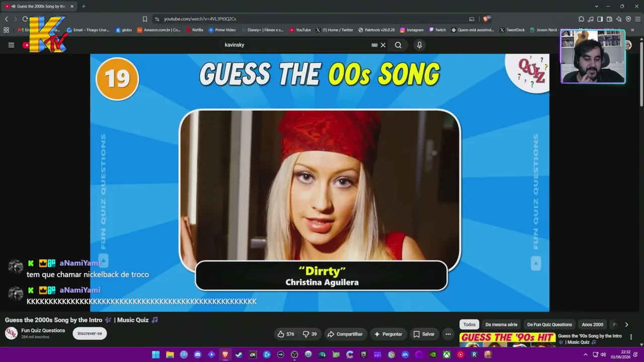
Task: Select the Todos filter chip
Action: point(469,324)
